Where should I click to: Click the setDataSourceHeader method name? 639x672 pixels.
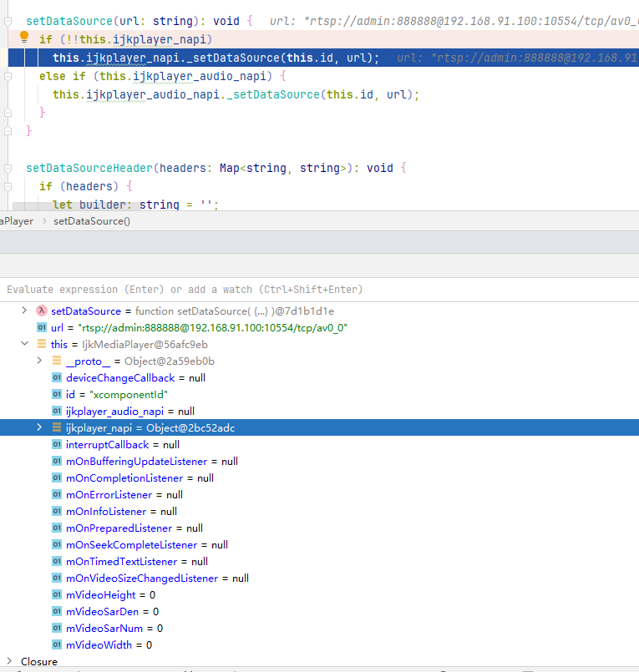pos(89,168)
